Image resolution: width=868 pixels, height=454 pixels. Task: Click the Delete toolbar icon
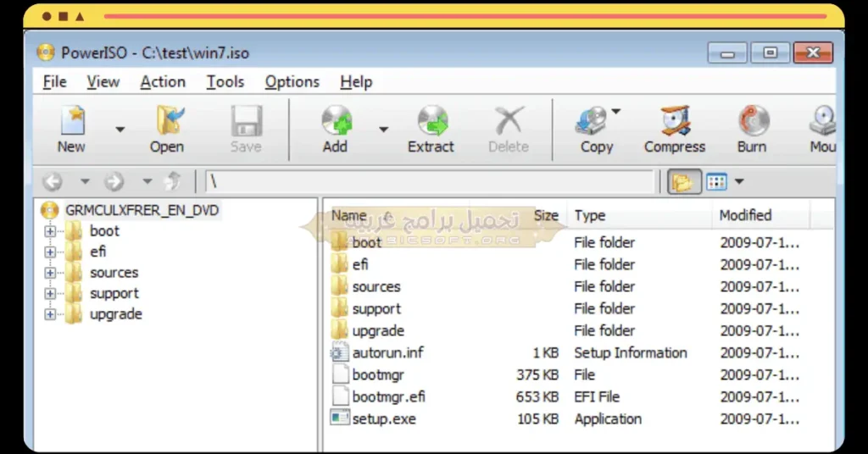509,120
